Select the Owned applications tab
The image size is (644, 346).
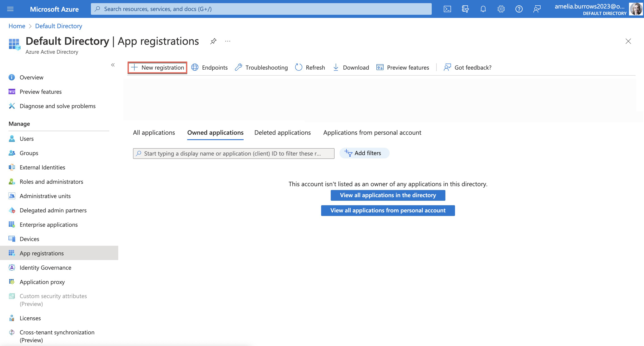tap(215, 133)
